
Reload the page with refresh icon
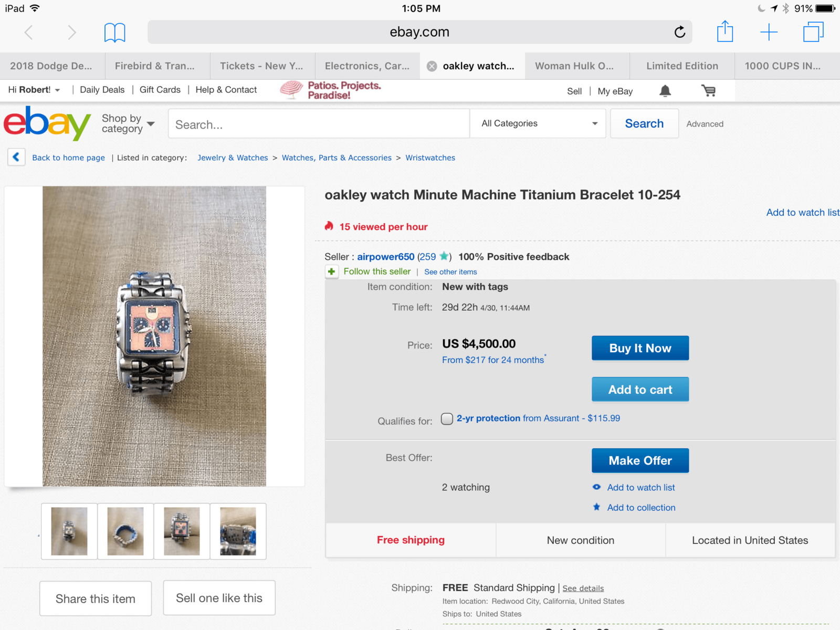[679, 32]
